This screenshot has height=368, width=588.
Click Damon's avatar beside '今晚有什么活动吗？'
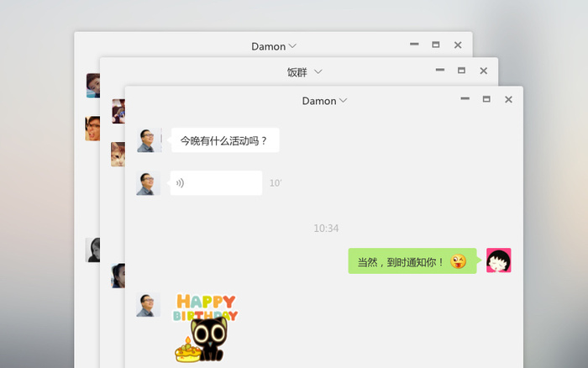[x=150, y=140]
